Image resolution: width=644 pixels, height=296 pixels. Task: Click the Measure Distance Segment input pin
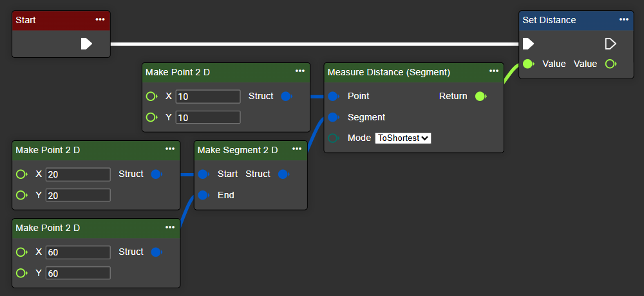pos(333,118)
